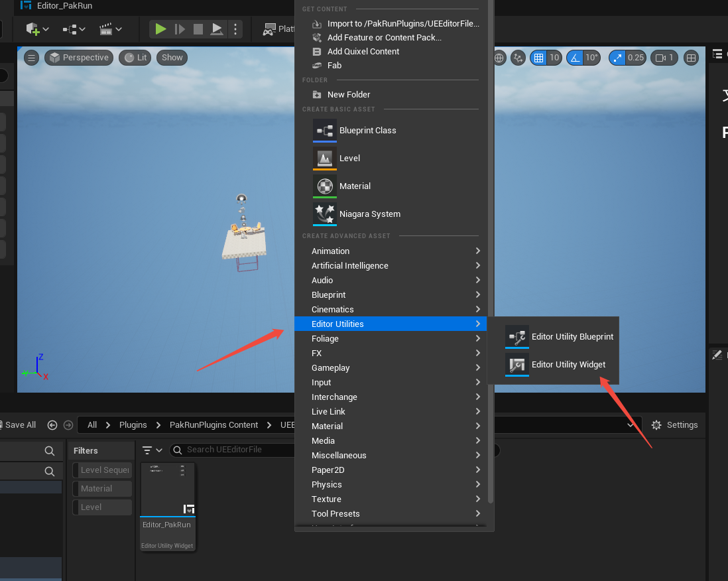Expand the Foliage submenu
Screen dimensions: 728x581
(x=391, y=338)
